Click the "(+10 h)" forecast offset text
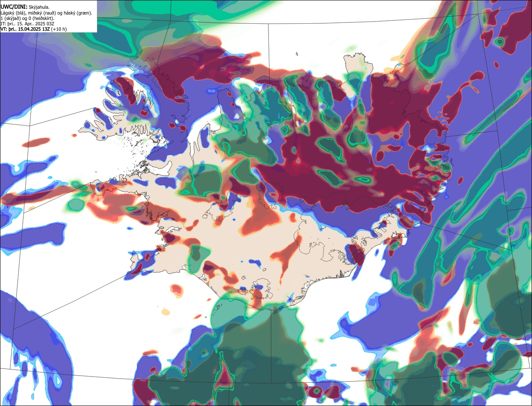532x406 pixels. (59, 29)
